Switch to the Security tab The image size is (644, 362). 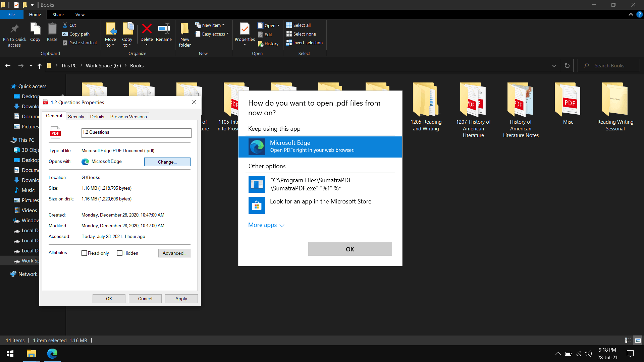[x=76, y=117]
